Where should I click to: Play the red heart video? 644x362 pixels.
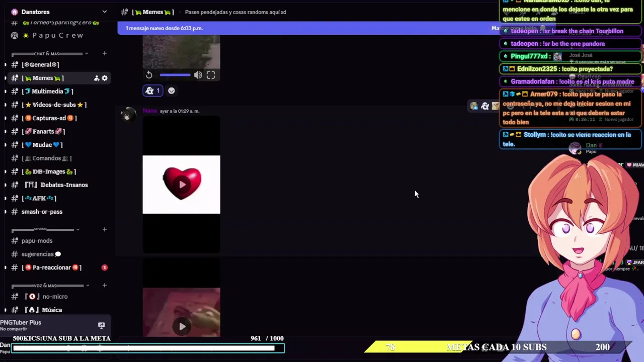pyautogui.click(x=182, y=184)
